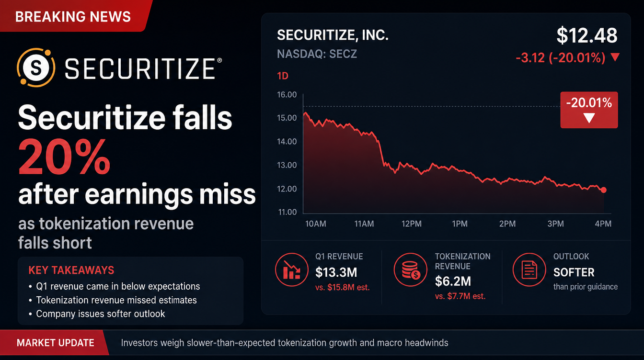
Task: Click the $12.48 share price
Action: point(587,35)
